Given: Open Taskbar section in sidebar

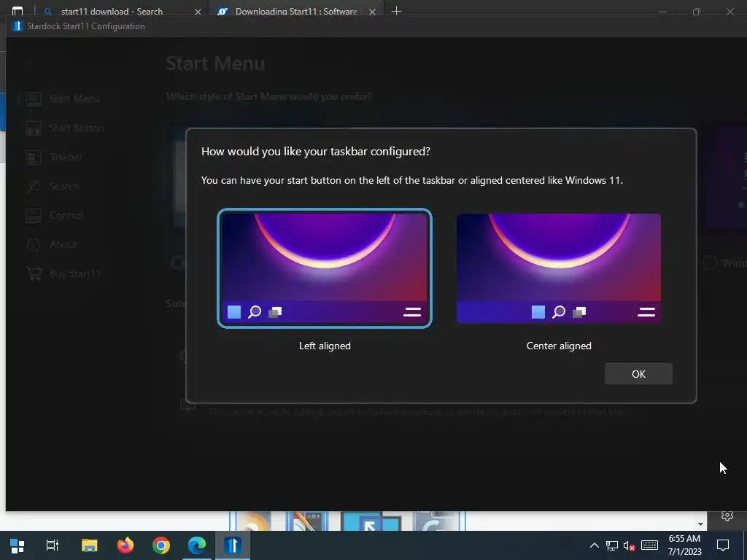Looking at the screenshot, I should coord(66,157).
